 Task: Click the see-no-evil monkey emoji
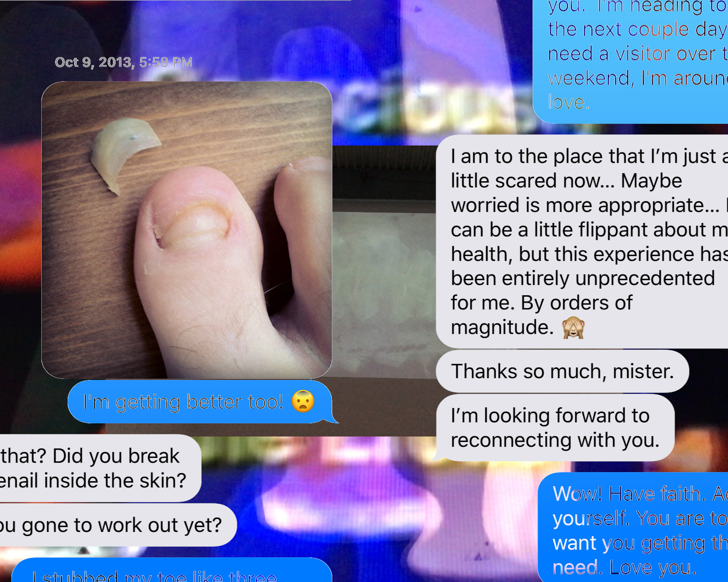pos(573,327)
